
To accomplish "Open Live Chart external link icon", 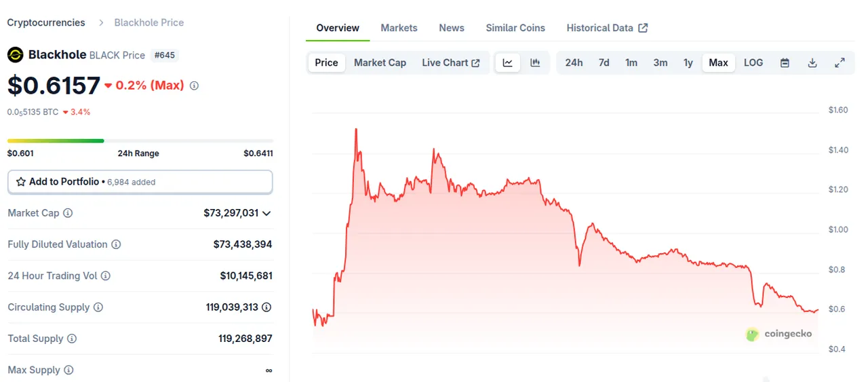I will pyautogui.click(x=475, y=63).
